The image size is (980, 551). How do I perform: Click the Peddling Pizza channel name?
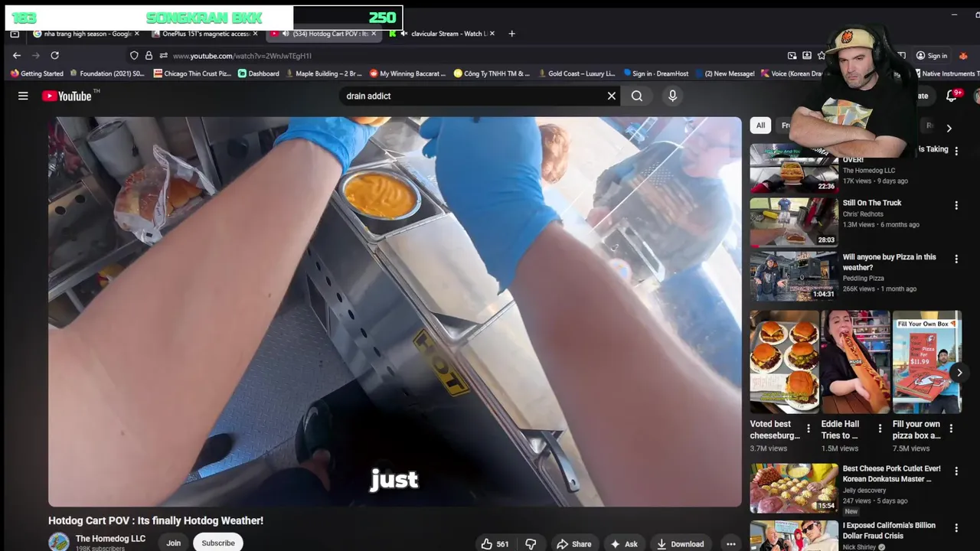[864, 279]
